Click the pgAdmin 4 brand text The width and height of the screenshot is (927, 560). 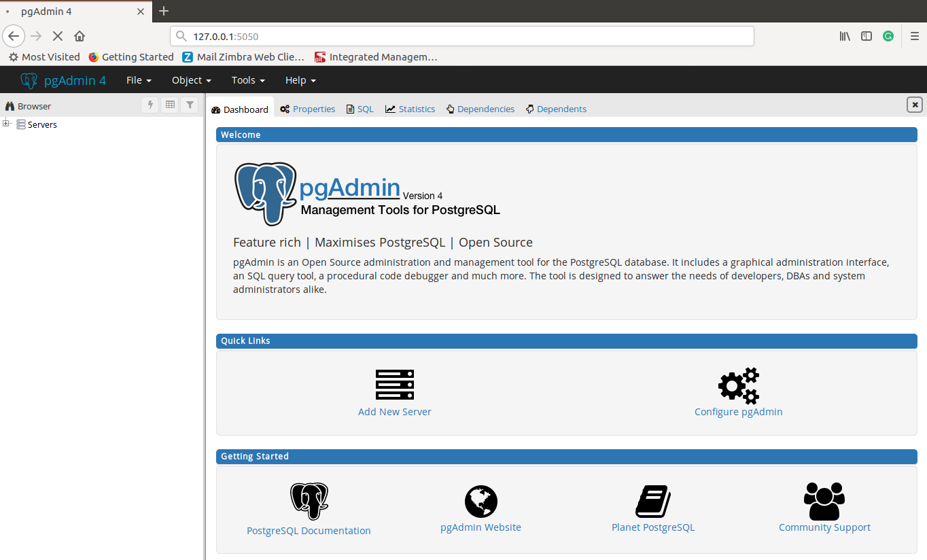(75, 80)
